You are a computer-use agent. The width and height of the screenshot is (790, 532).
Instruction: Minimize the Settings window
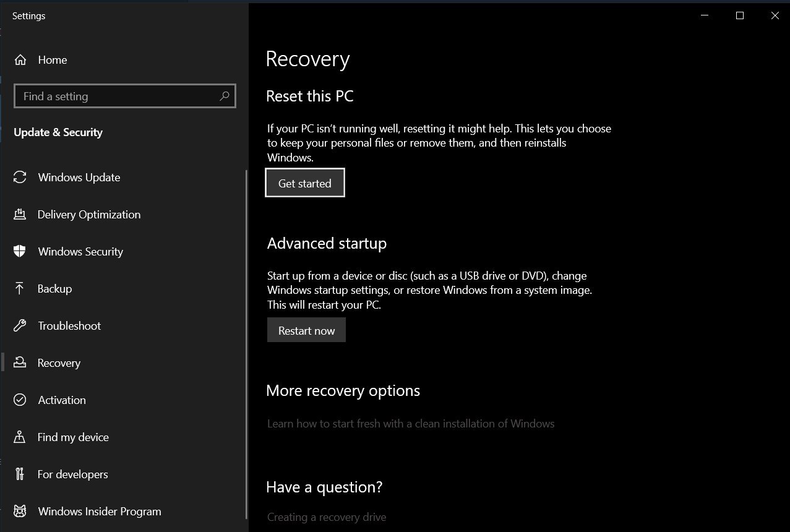pos(704,16)
